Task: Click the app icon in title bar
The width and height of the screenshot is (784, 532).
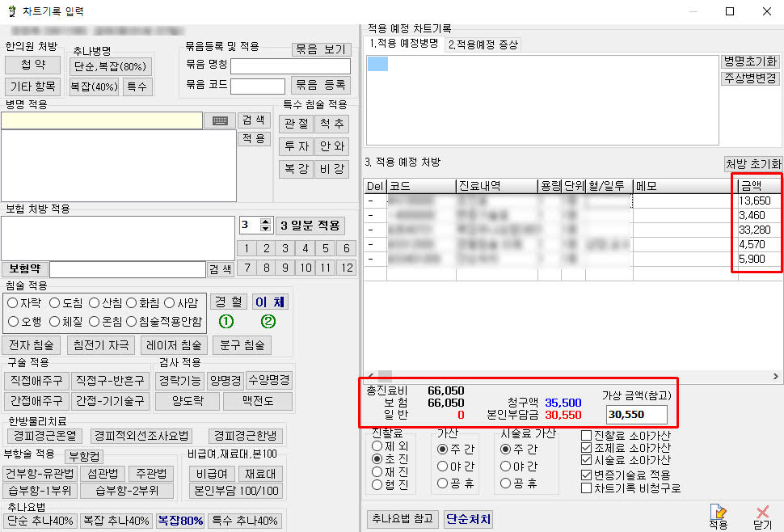Action: [x=11, y=12]
